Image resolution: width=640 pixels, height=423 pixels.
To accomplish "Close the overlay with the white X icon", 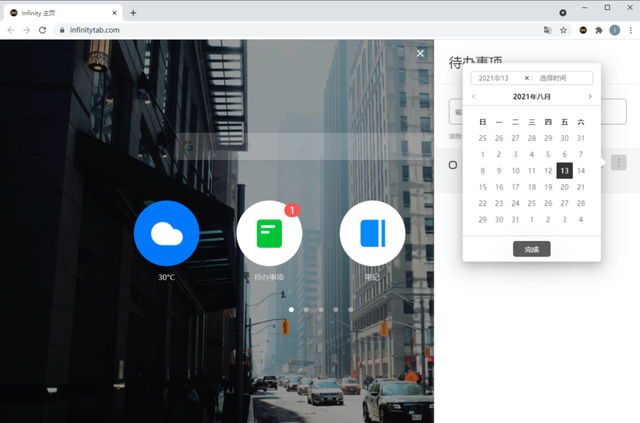I will click(420, 53).
